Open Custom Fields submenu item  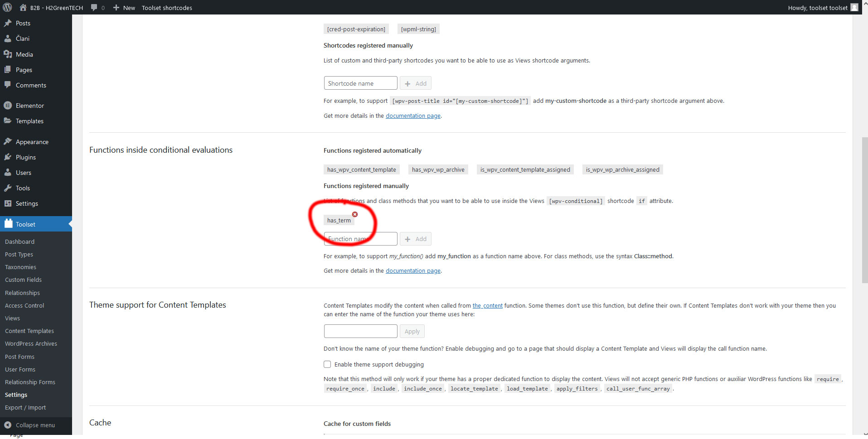pyautogui.click(x=23, y=280)
